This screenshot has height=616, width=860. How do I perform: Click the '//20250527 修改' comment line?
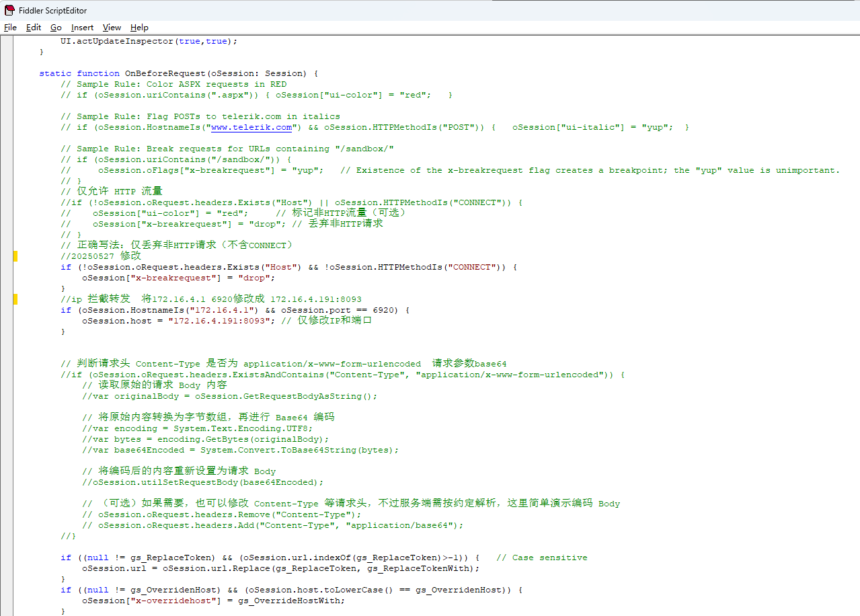point(101,256)
